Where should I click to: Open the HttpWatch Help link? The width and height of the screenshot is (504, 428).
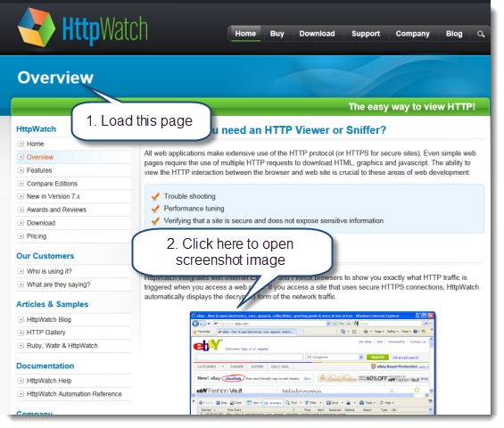pyautogui.click(x=49, y=381)
